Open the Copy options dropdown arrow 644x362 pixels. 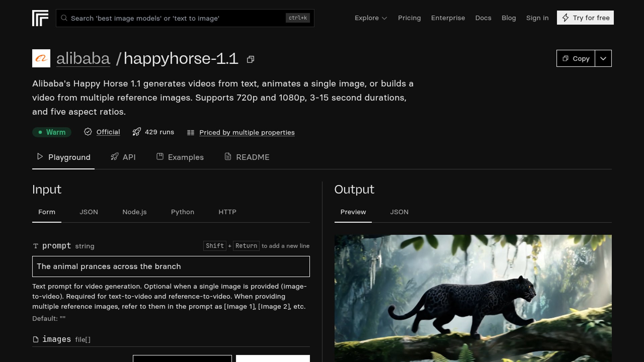coord(603,59)
